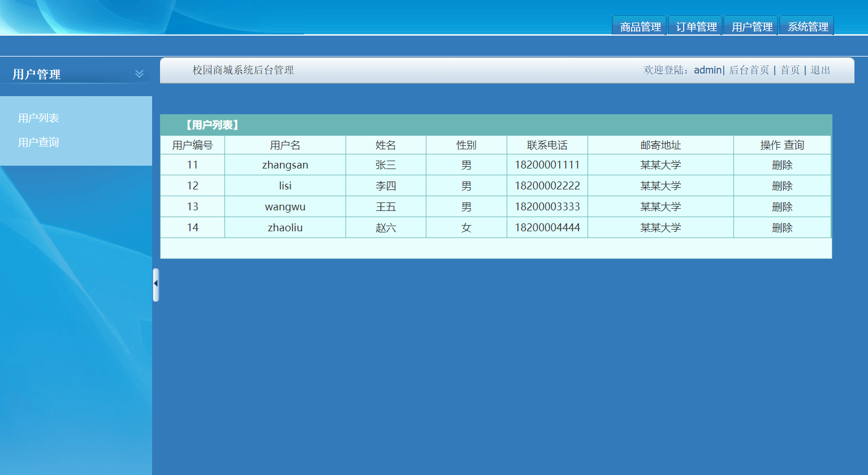The height and width of the screenshot is (475, 868).
Task: Log out via the 退出 link
Action: click(x=820, y=70)
